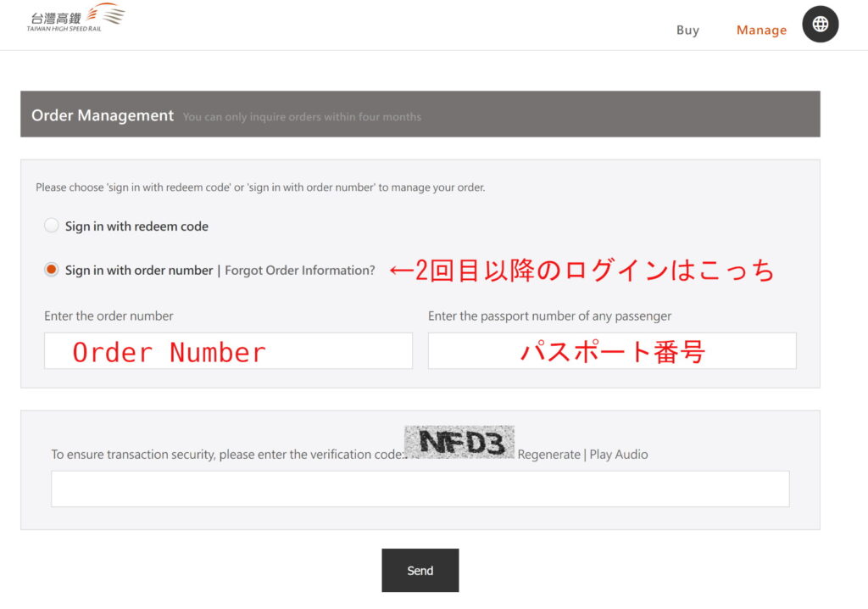Click the Taiwan High Speed Rail logo
The height and width of the screenshot is (609, 868).
coord(75,17)
